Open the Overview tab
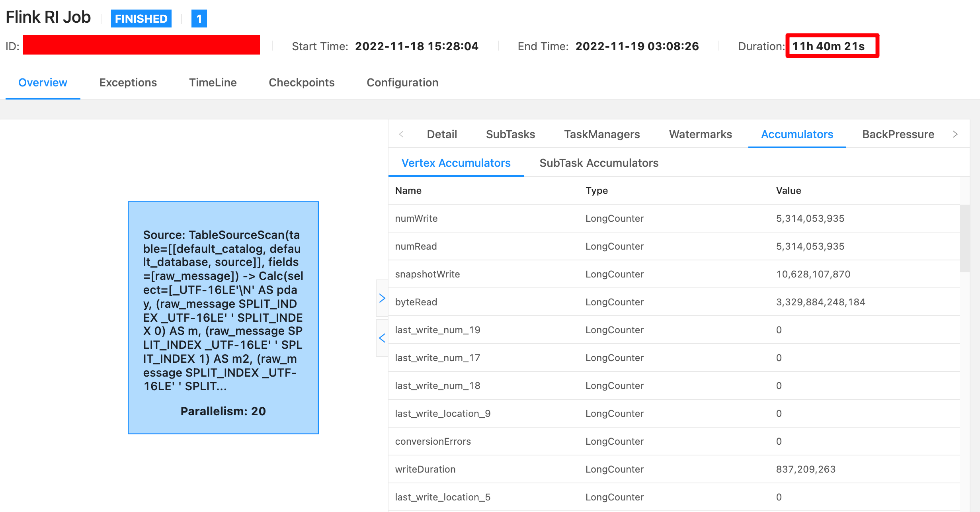The image size is (980, 512). 43,82
